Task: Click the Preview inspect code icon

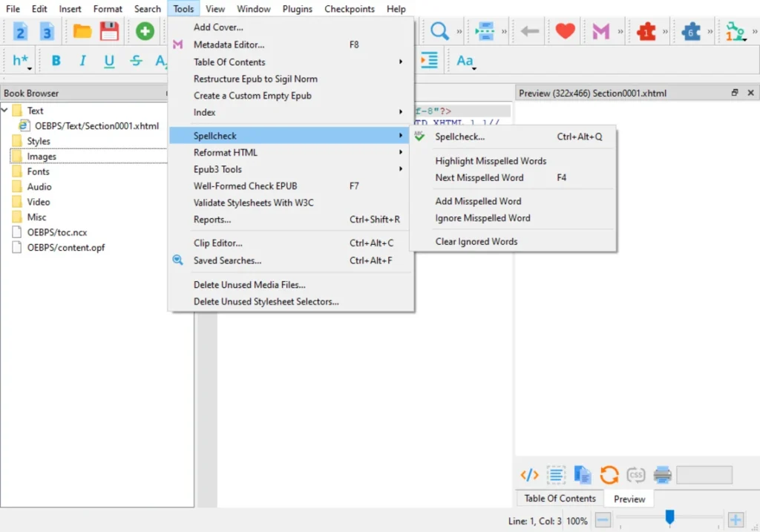Action: pos(529,475)
